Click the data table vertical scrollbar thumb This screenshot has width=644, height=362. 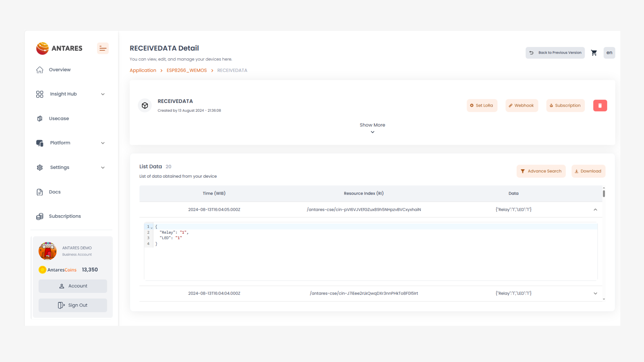coord(604,194)
